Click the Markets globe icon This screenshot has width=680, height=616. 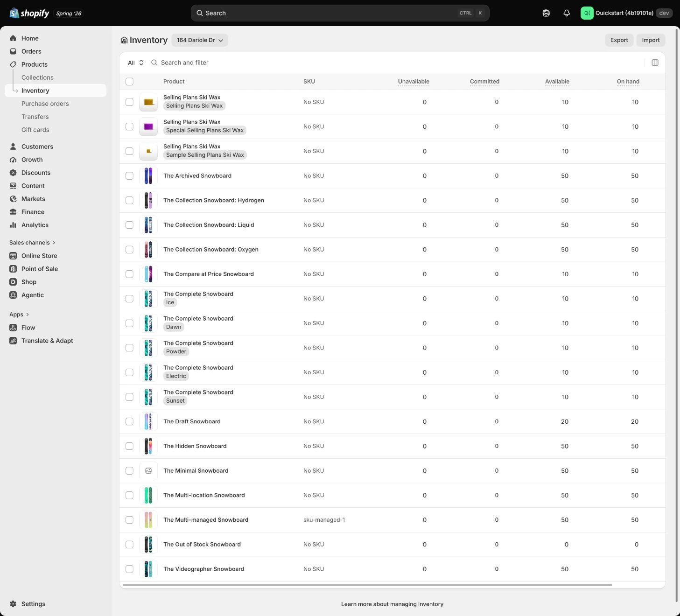click(13, 199)
